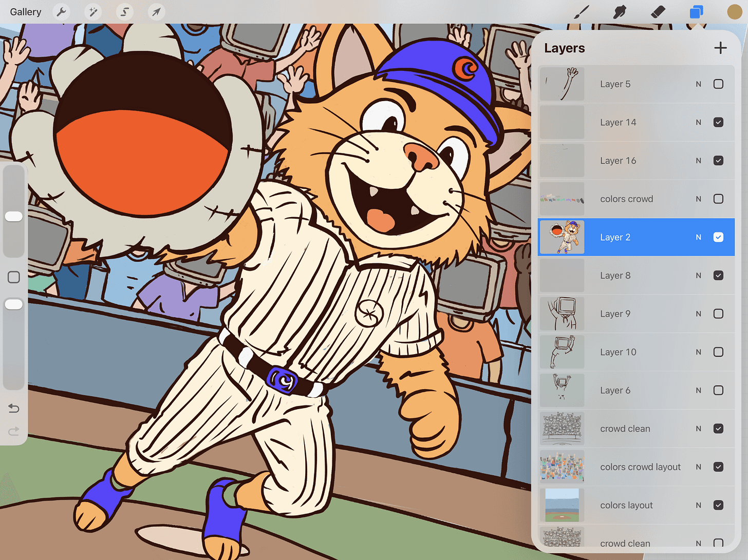Select the colors layout landscape thumbnail
Screen dimensions: 748x560
coord(562,506)
